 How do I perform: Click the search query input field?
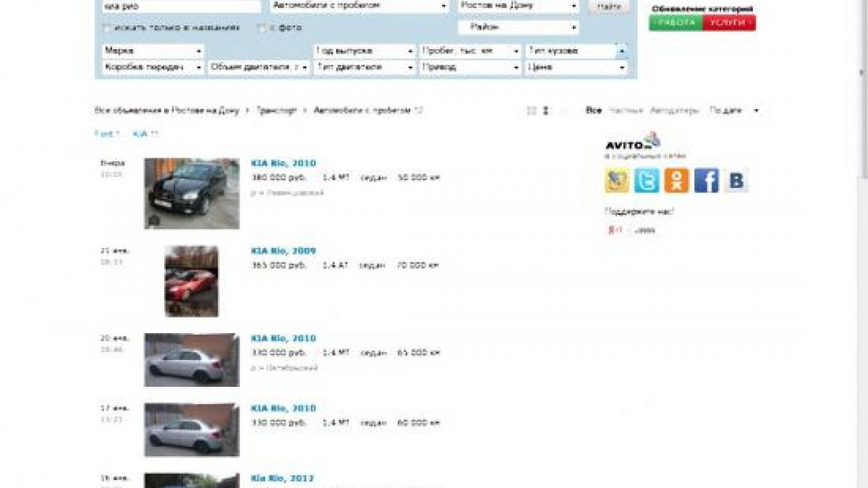pyautogui.click(x=181, y=6)
